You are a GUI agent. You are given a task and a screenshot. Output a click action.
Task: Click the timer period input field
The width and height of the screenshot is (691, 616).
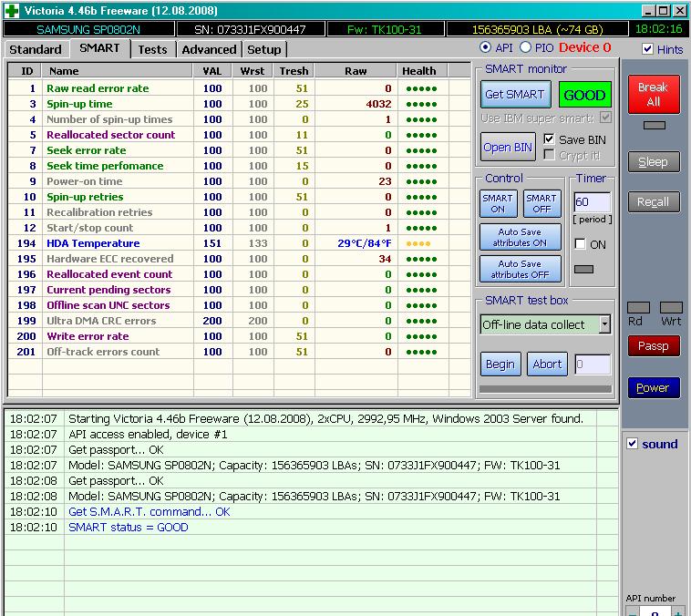click(x=592, y=201)
